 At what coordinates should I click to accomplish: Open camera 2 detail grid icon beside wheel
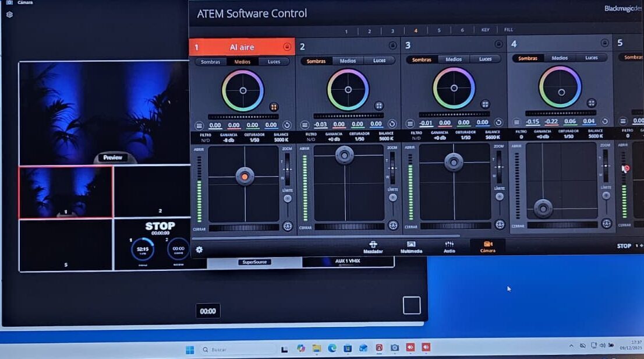tap(378, 105)
